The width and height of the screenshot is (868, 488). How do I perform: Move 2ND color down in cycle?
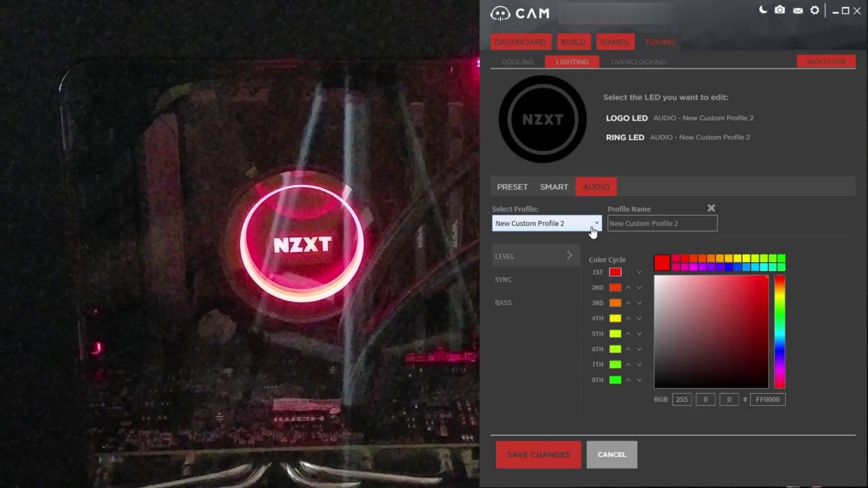pyautogui.click(x=639, y=287)
